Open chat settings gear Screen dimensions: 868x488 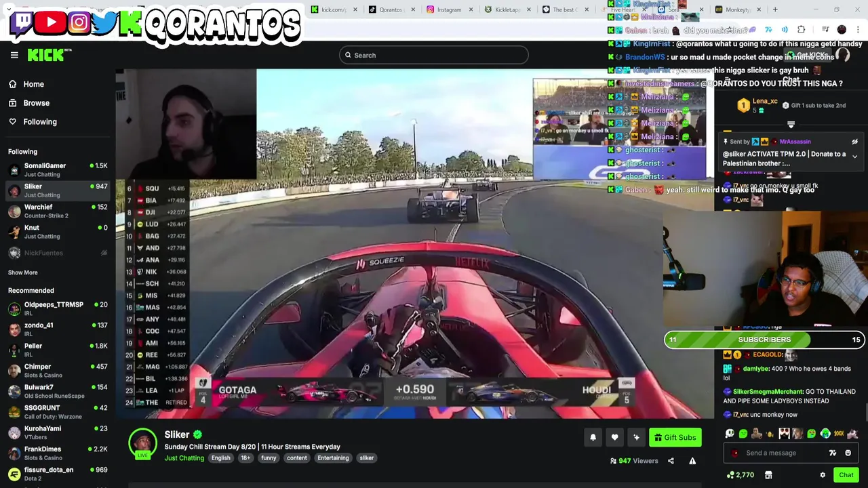coord(823,475)
